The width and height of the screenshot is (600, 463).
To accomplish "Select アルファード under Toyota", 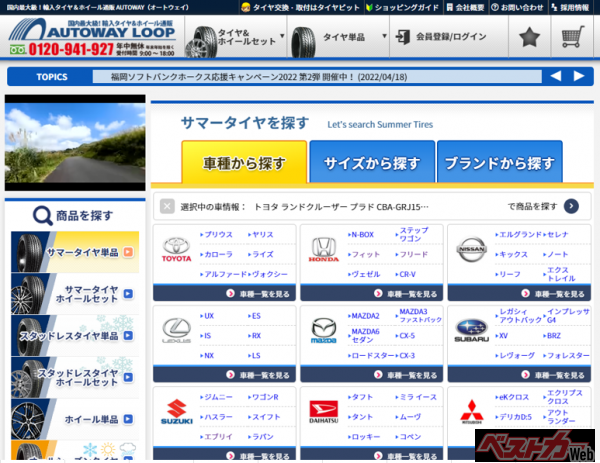I will (224, 274).
